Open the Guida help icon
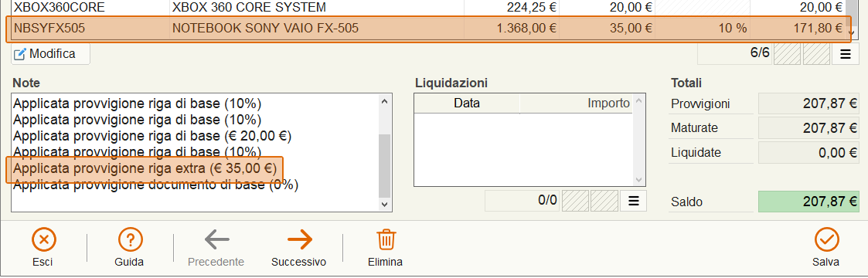This screenshot has width=868, height=278. (x=130, y=240)
